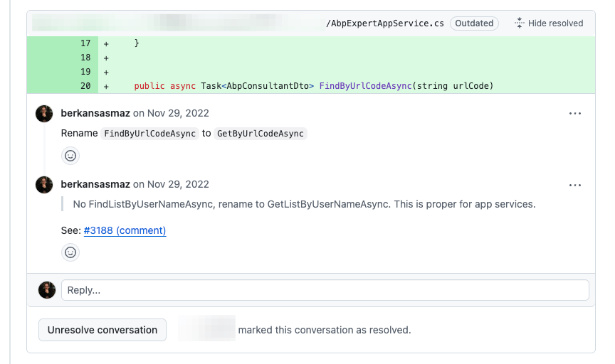Click the Hide resolved fold icon
The width and height of the screenshot is (615, 364).
point(519,23)
